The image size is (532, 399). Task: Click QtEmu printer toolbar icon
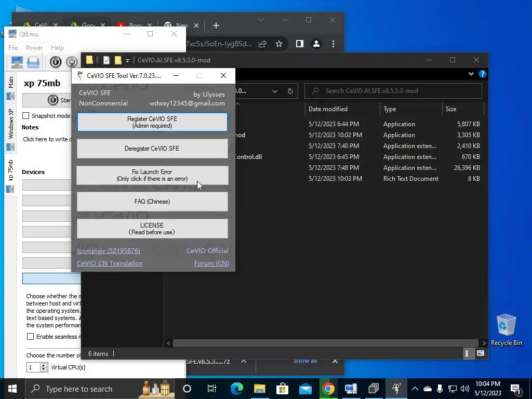(33, 62)
